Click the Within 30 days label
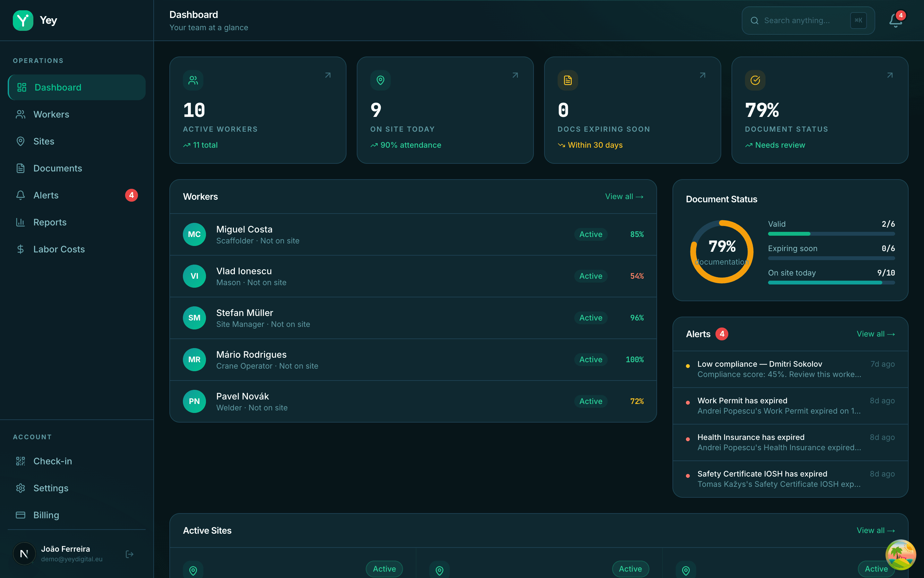This screenshot has height=578, width=924. click(x=595, y=145)
